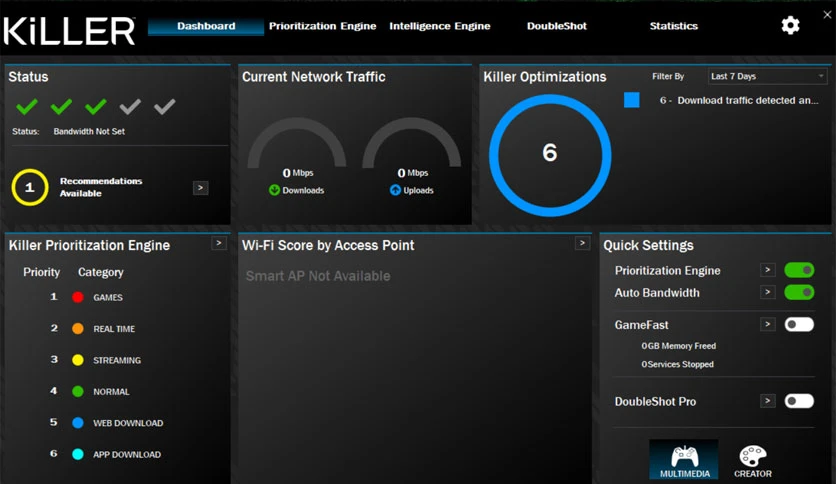Click Recommendations Available text

[101, 187]
